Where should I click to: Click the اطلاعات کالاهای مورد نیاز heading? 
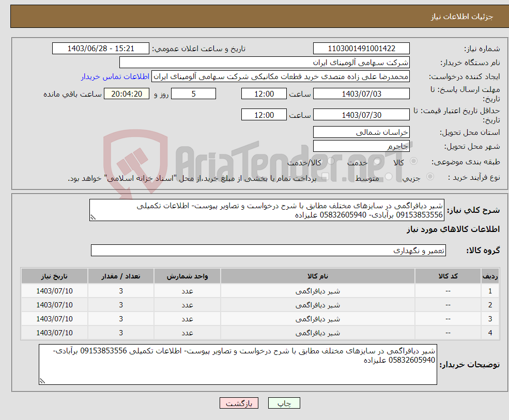tap(453, 229)
